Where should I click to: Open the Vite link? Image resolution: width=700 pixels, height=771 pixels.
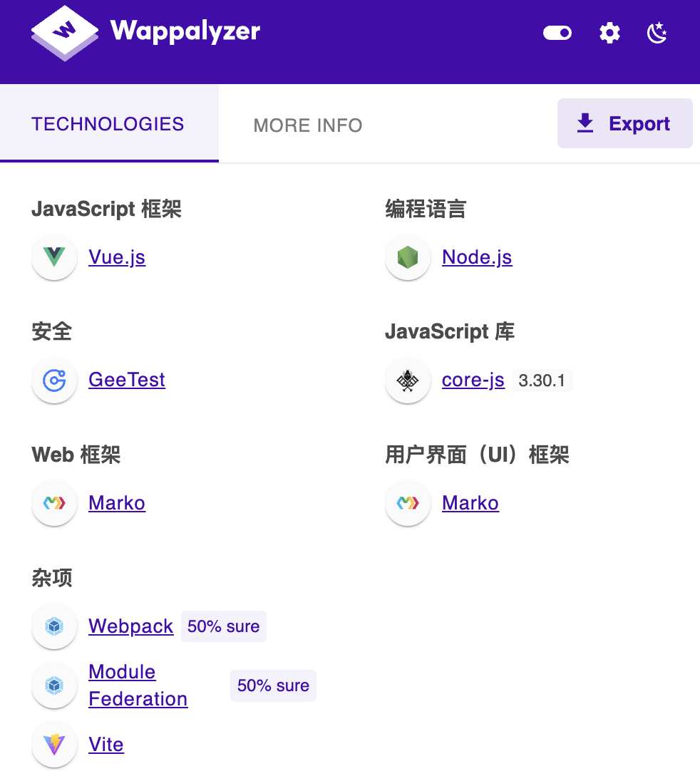click(x=106, y=745)
